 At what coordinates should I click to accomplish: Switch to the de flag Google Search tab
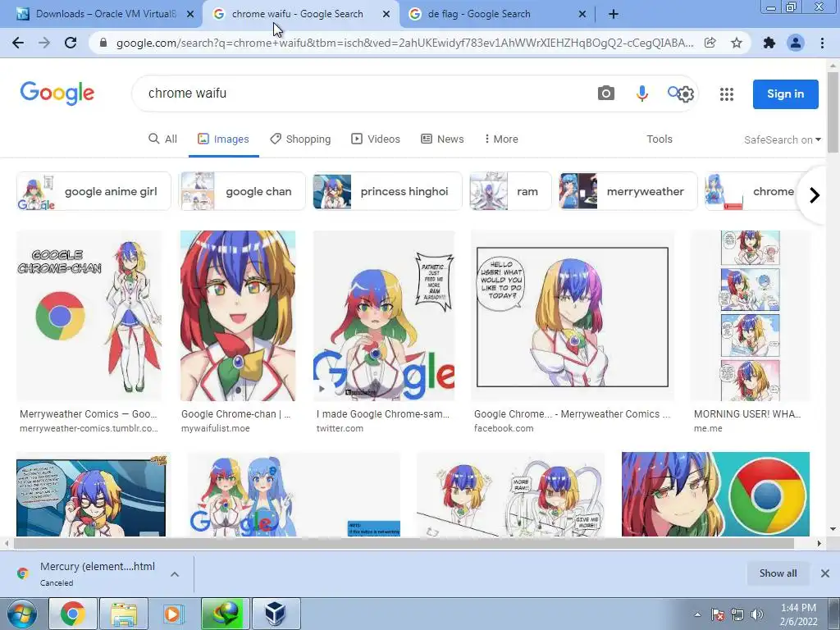pos(497,15)
